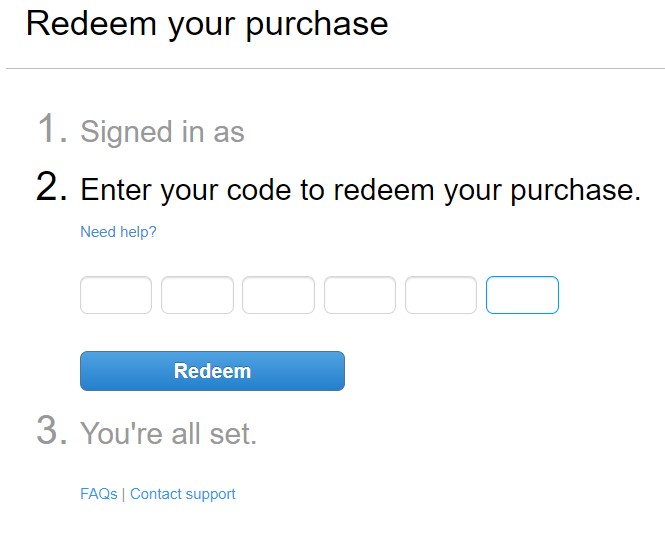Click the step number 2
665x543 pixels.
[52, 188]
